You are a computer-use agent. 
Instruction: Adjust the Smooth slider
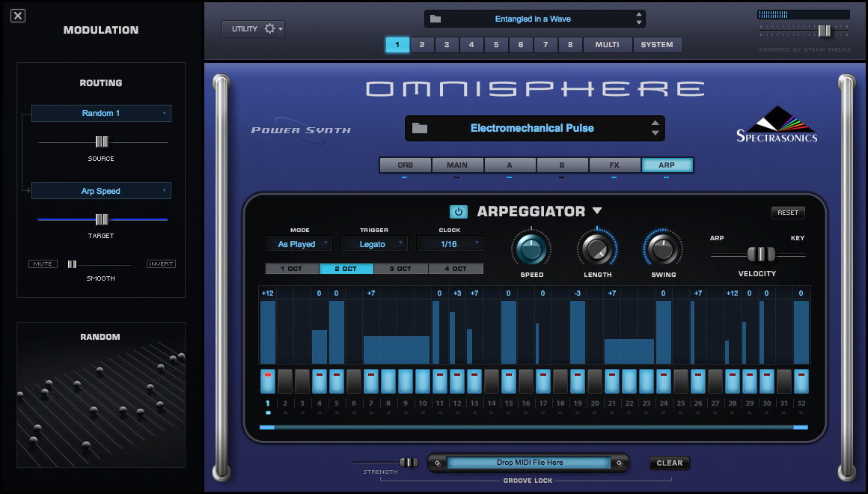click(72, 264)
